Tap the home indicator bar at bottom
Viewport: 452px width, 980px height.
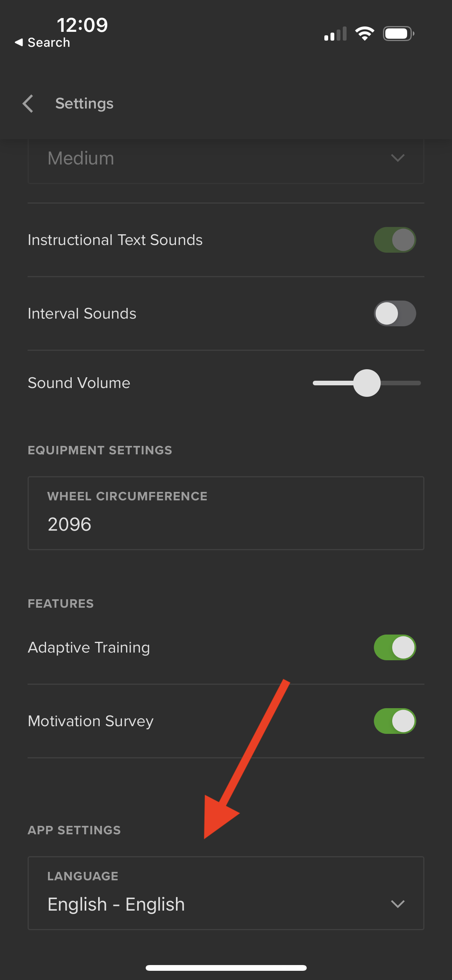pos(226,968)
